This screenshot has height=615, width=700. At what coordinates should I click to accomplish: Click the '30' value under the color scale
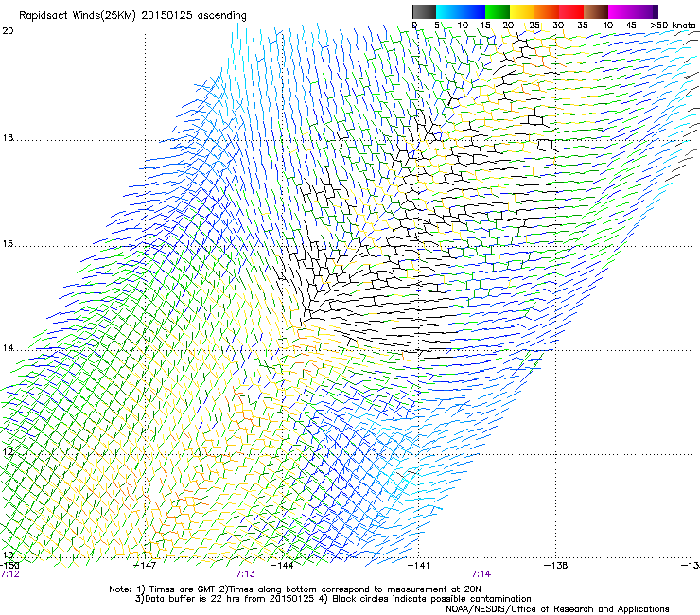[558, 25]
